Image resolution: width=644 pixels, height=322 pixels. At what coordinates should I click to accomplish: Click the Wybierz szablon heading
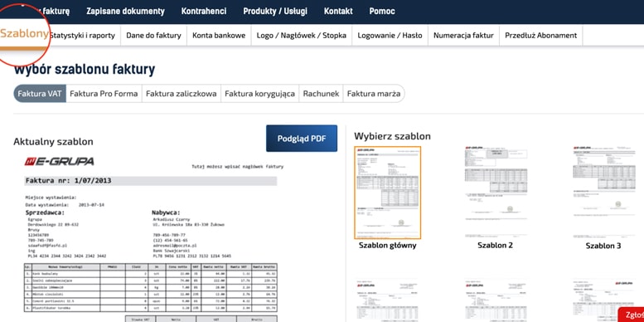click(x=392, y=136)
